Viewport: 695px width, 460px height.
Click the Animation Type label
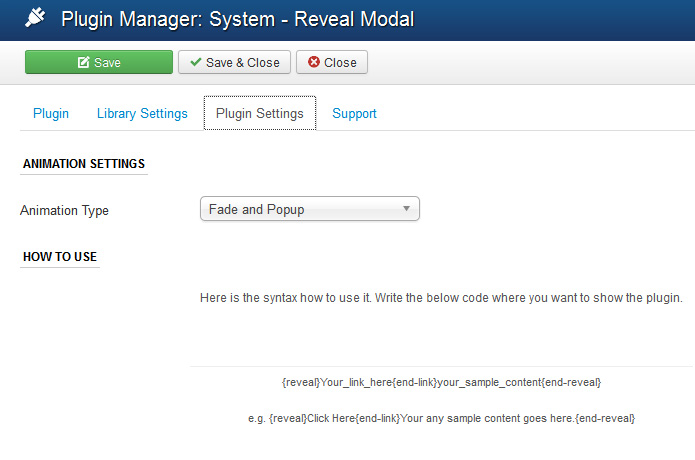64,211
